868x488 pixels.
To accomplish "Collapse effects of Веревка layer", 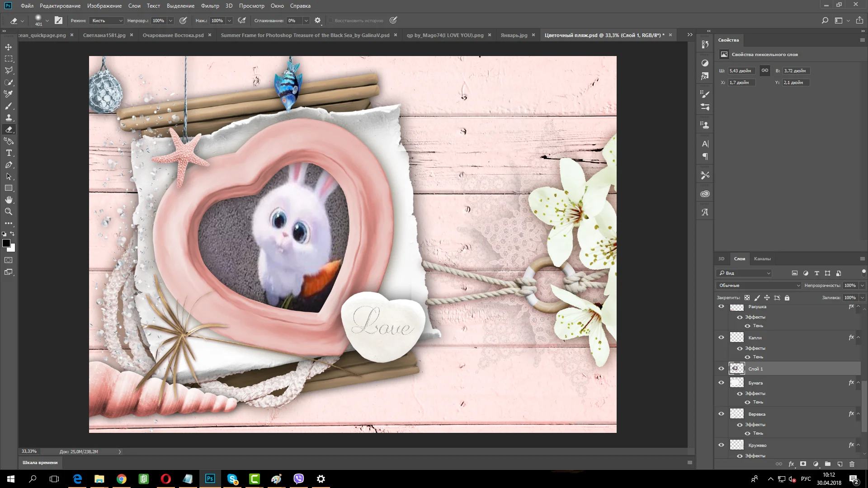I will (x=858, y=414).
